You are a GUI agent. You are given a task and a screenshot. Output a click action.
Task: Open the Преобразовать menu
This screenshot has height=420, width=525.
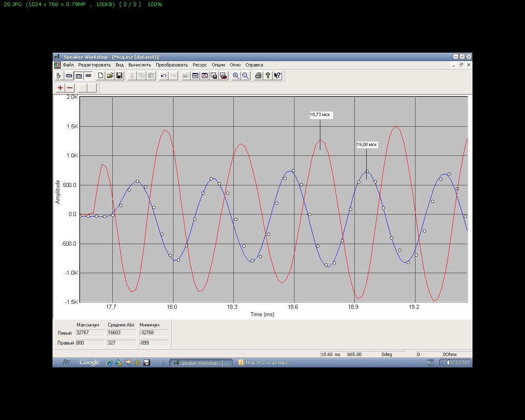click(171, 65)
